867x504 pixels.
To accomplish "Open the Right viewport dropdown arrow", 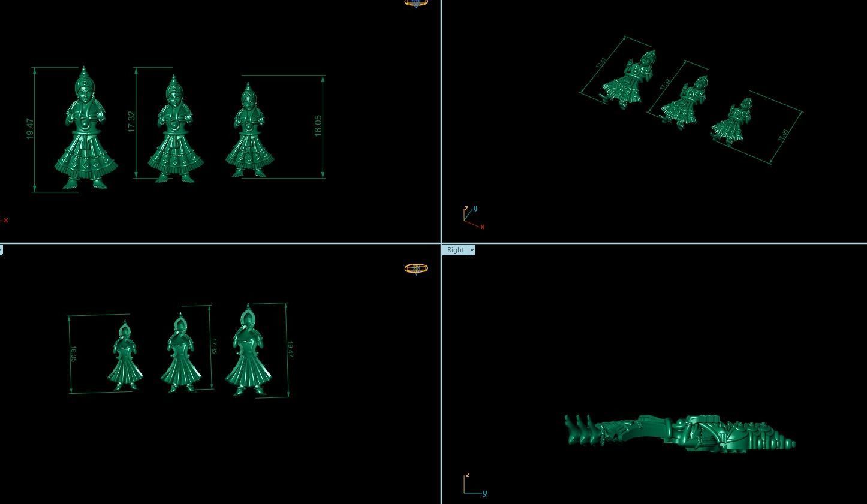I will coord(472,250).
